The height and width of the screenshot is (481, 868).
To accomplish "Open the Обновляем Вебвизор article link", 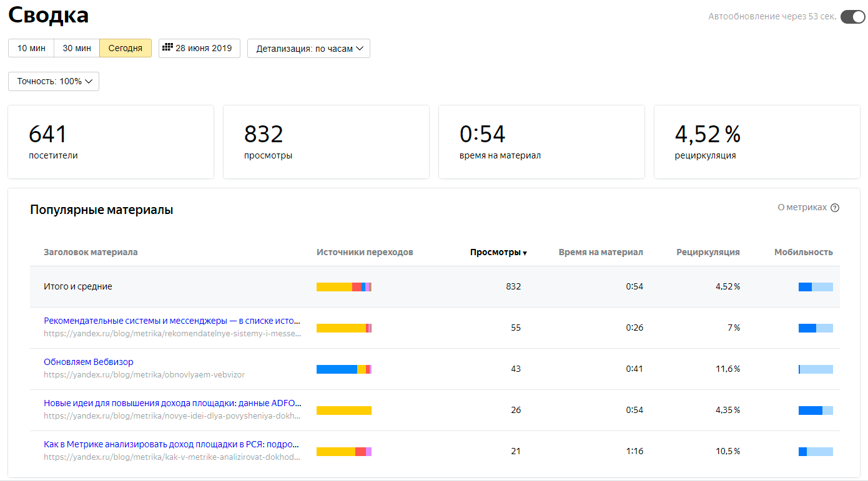I will point(89,362).
